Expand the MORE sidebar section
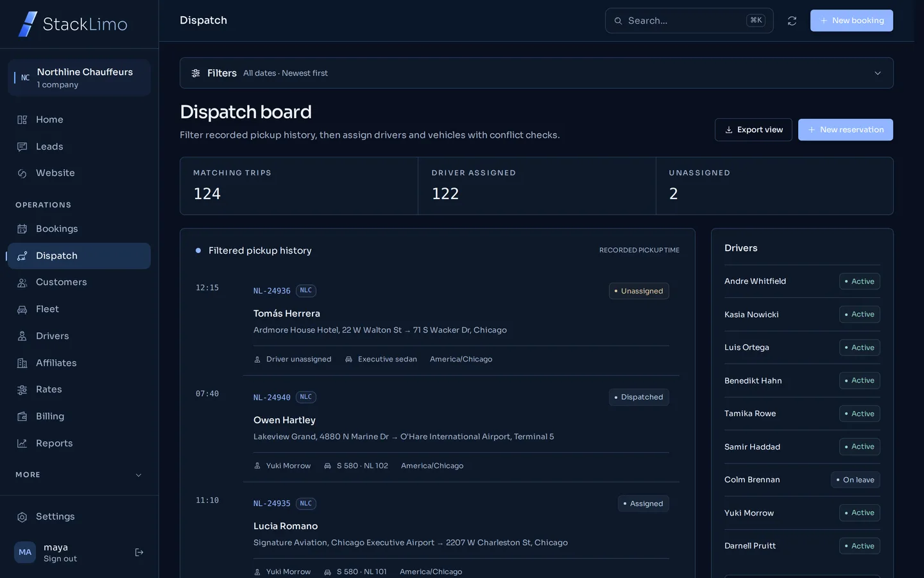This screenshot has height=578, width=924. [x=79, y=475]
